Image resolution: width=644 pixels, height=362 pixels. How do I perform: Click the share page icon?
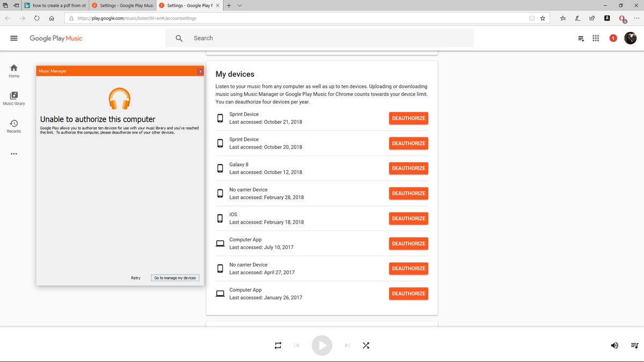pyautogui.click(x=592, y=18)
